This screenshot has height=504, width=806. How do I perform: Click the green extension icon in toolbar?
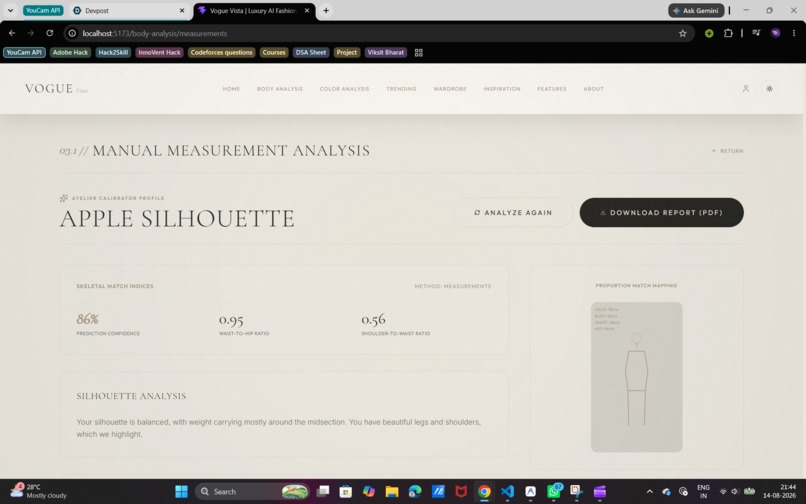click(x=709, y=33)
